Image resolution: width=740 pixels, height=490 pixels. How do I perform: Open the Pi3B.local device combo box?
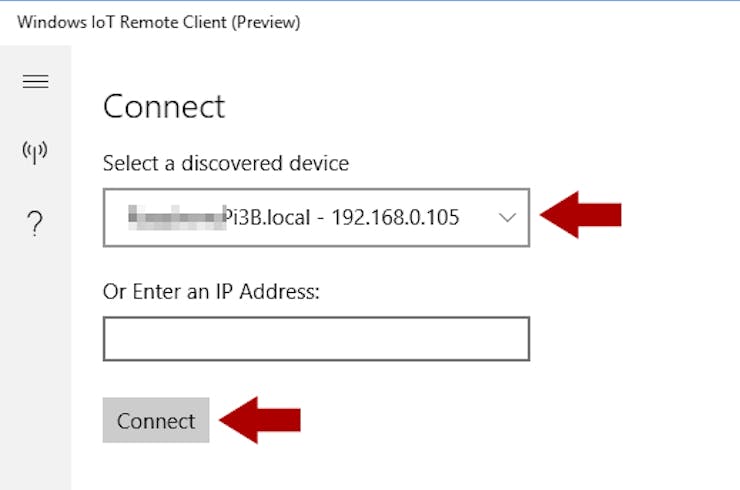point(316,218)
